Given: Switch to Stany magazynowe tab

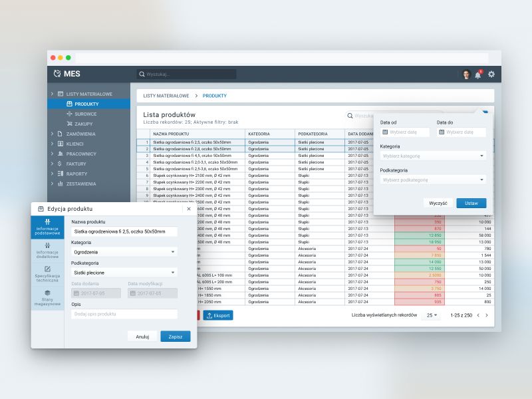Looking at the screenshot, I should (x=47, y=297).
